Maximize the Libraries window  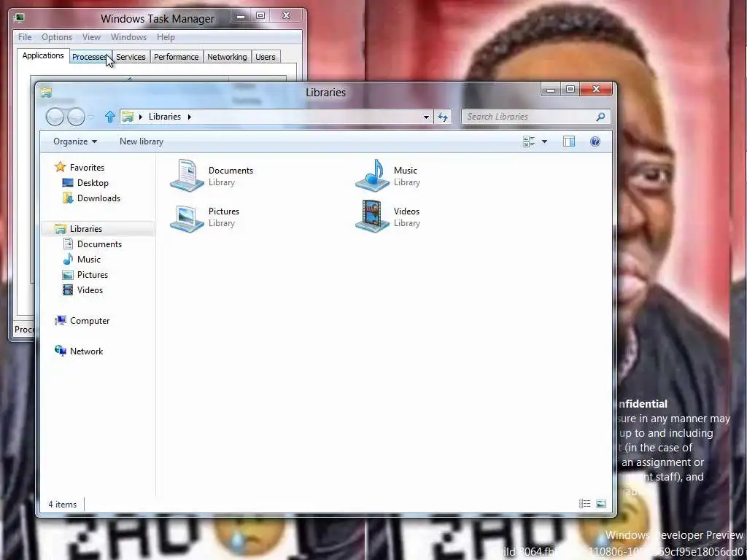click(x=570, y=90)
